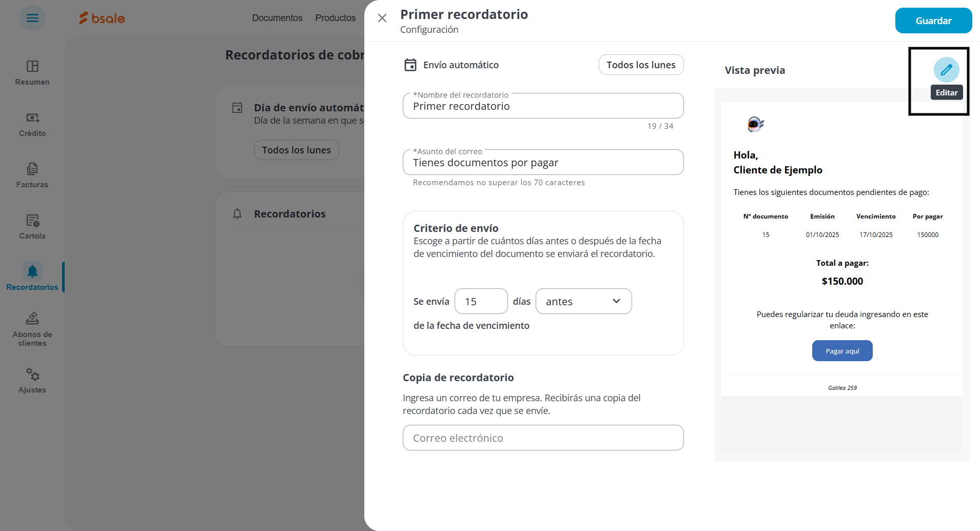Click the pencil Editar icon

pyautogui.click(x=946, y=70)
